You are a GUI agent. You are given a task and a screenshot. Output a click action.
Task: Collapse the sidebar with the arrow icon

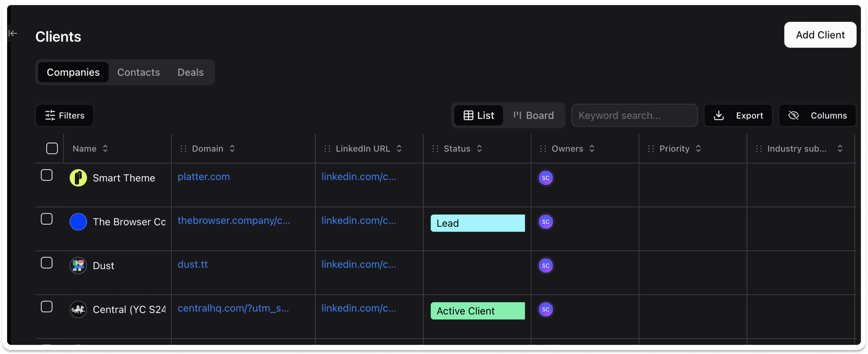coord(13,33)
